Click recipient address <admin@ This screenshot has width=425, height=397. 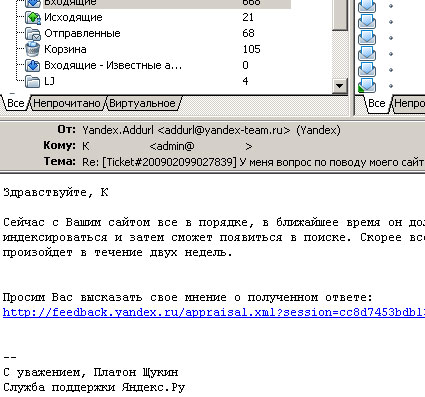[x=172, y=146]
